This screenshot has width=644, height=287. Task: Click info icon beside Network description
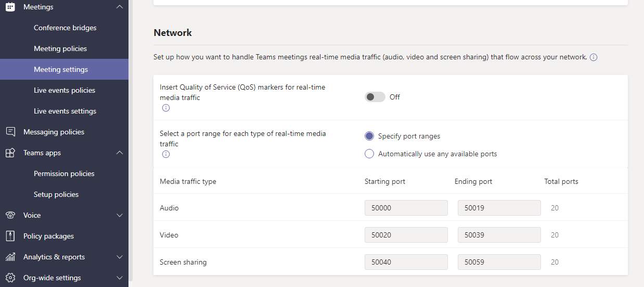point(594,57)
